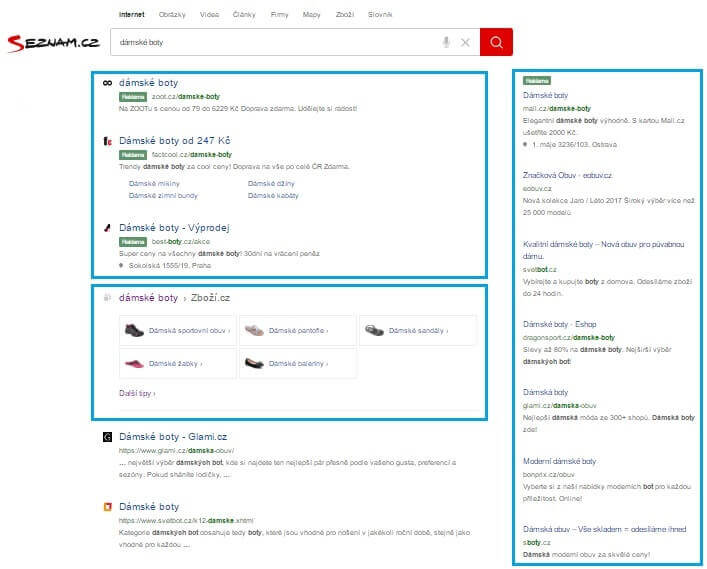The image size is (707, 569).
Task: Open 'Moderní dámské boty' bonprix sidebar ad
Action: [560, 461]
